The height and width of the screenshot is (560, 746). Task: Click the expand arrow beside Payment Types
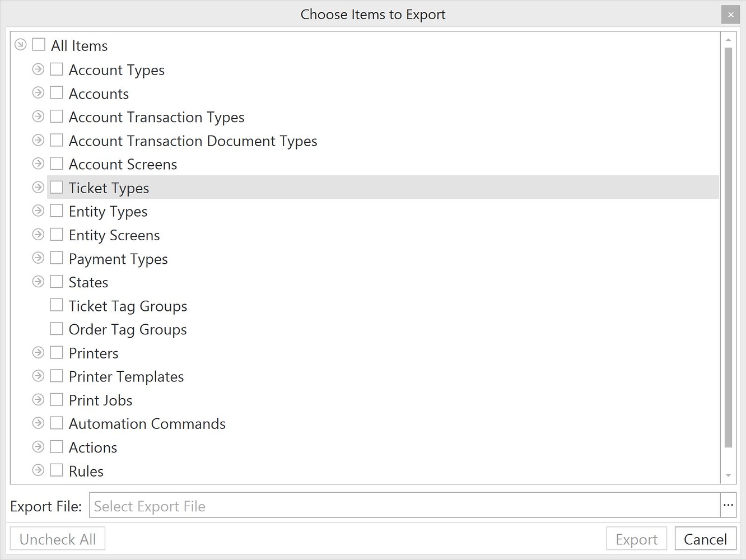pos(38,258)
